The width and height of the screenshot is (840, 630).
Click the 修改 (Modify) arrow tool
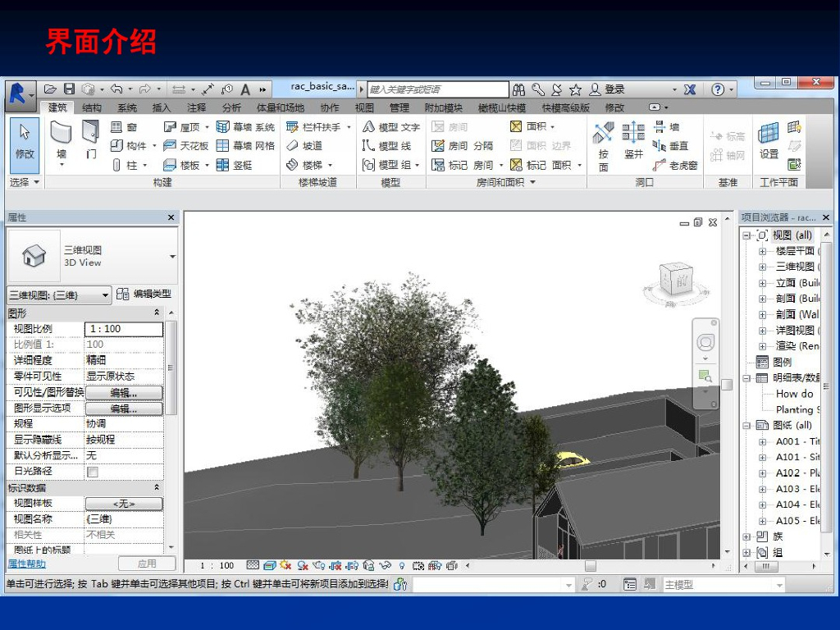[x=25, y=139]
